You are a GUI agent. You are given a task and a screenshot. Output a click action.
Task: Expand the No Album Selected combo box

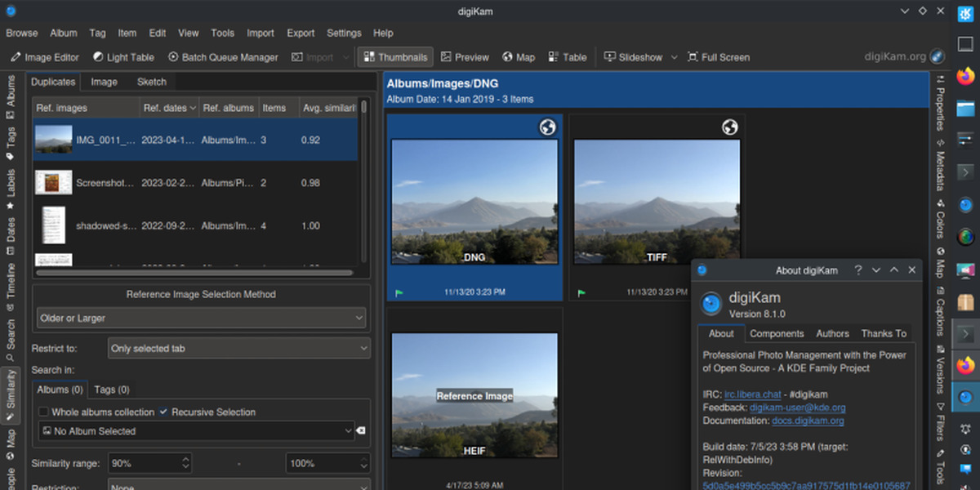point(196,430)
